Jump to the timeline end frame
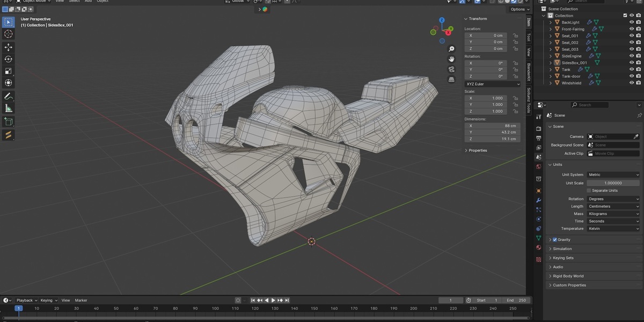This screenshot has width=644, height=322. pos(287,301)
